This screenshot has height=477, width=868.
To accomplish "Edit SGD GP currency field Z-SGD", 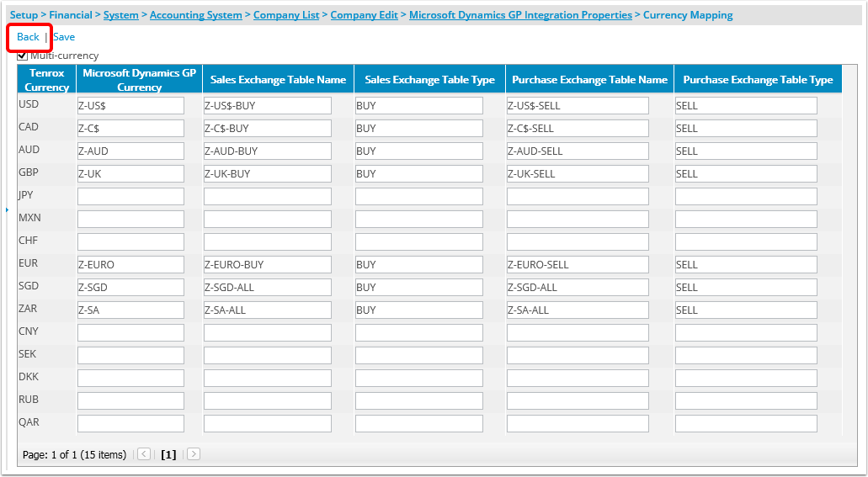I will coord(130,287).
